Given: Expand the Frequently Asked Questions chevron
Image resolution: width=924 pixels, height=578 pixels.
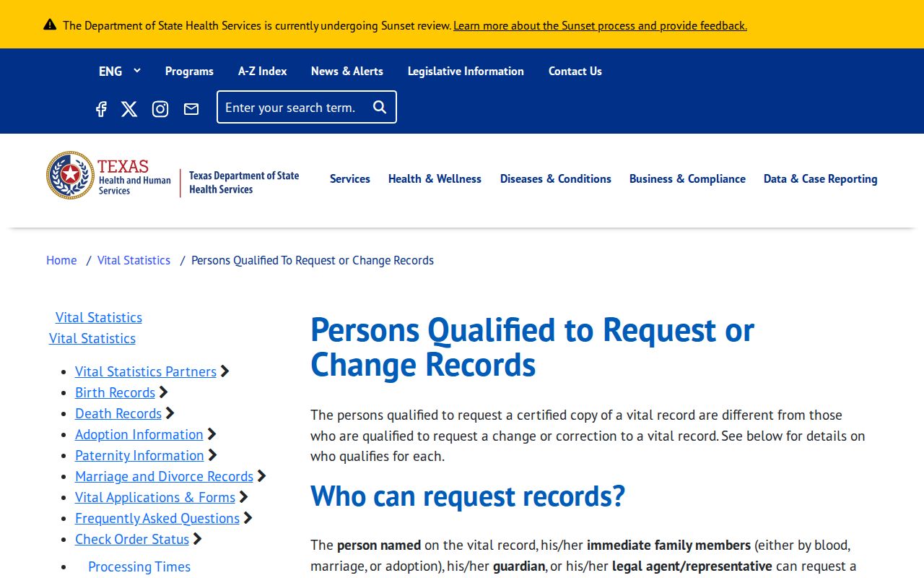Looking at the screenshot, I should (x=248, y=518).
